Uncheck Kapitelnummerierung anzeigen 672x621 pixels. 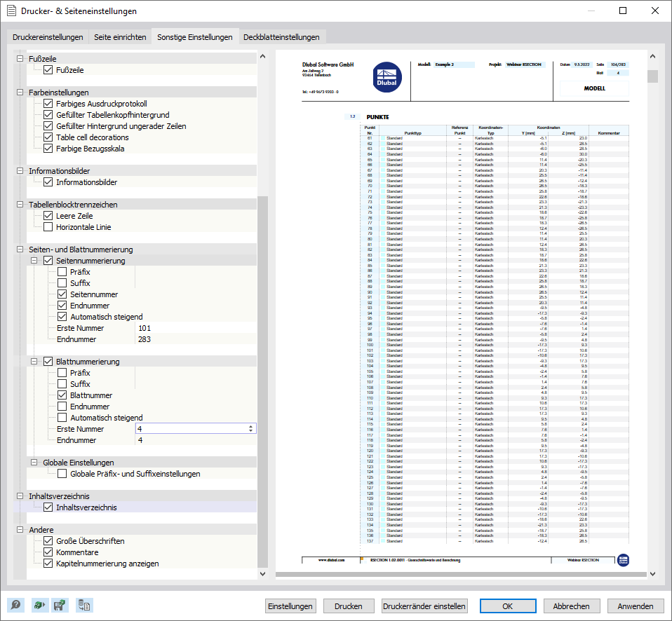point(48,564)
